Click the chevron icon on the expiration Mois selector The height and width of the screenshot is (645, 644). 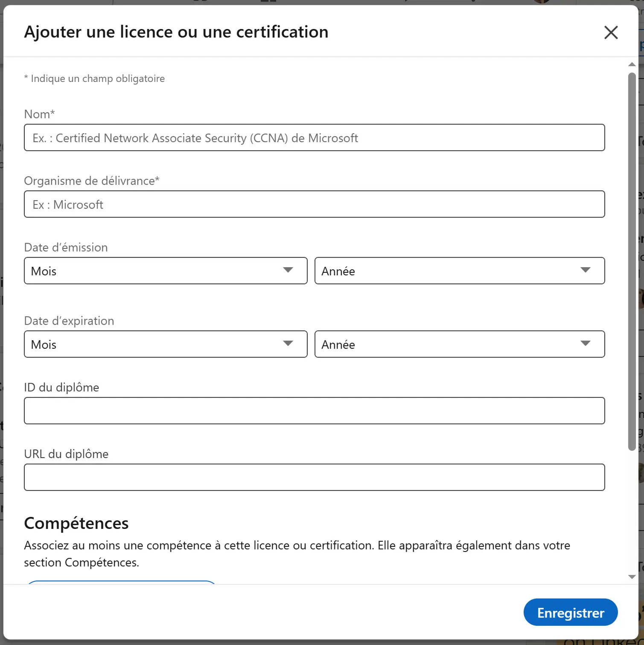click(288, 344)
